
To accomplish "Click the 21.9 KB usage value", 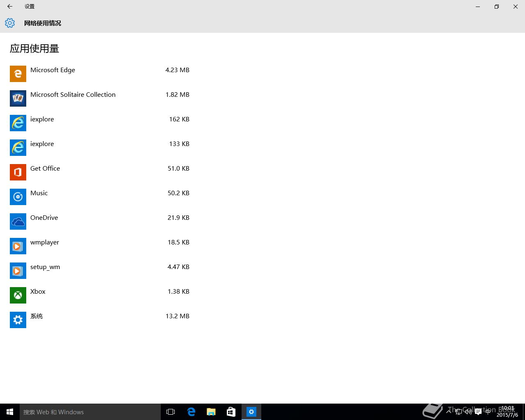I will click(178, 218).
